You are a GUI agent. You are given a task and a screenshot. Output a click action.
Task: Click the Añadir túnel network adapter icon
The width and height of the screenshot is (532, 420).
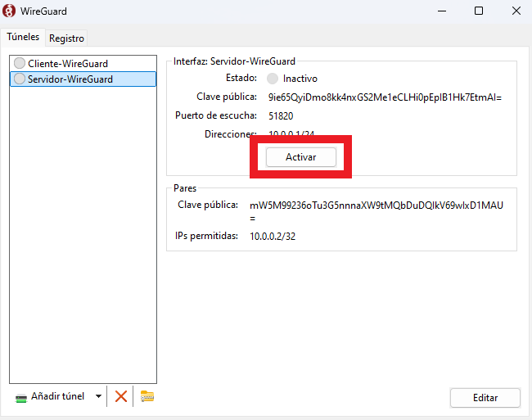point(21,398)
